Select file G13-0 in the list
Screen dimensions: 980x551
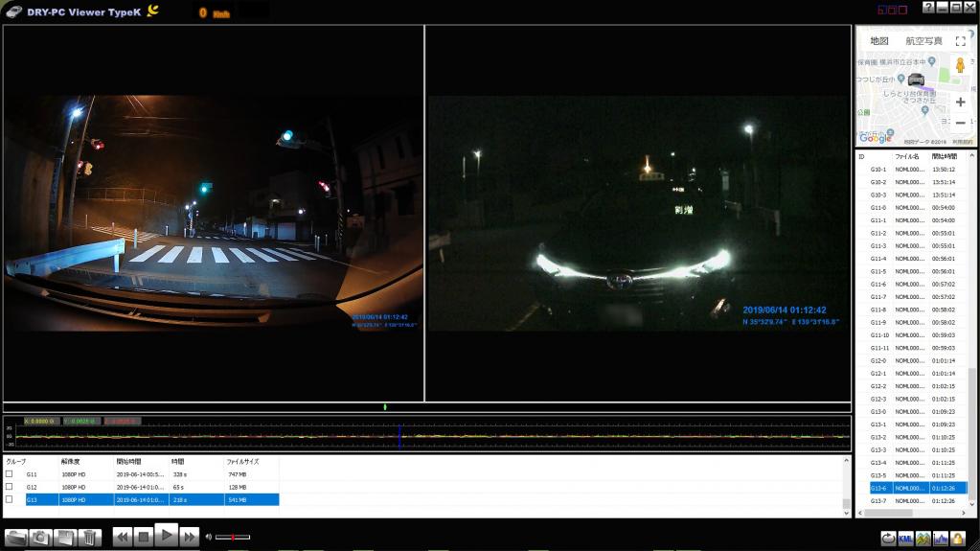coord(918,411)
